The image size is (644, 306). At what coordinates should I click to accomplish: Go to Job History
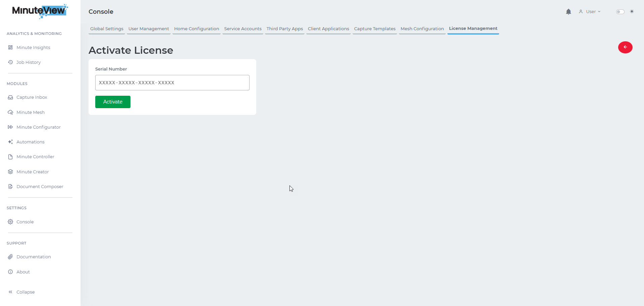point(29,62)
